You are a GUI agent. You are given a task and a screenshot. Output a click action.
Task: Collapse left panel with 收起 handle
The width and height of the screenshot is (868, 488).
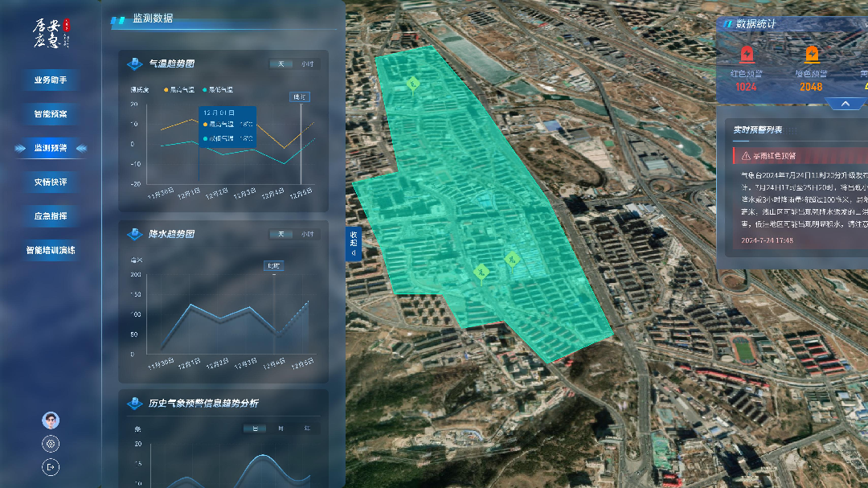[353, 244]
